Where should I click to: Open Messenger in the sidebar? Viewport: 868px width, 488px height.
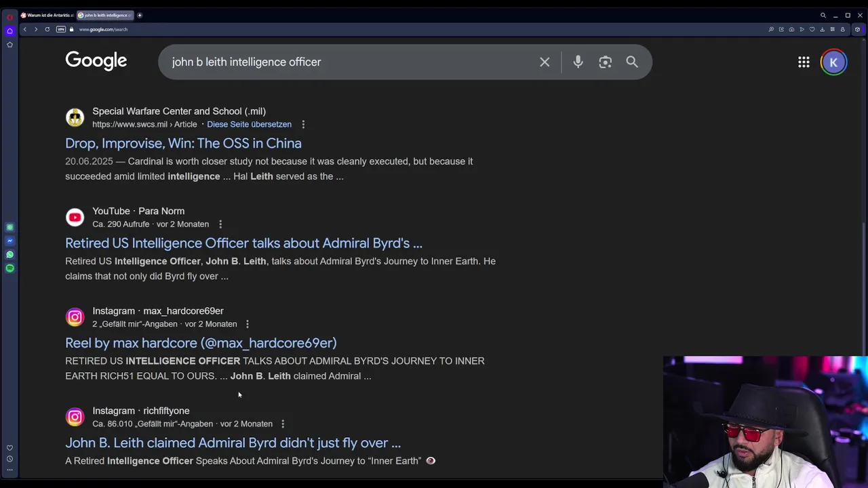pyautogui.click(x=9, y=241)
